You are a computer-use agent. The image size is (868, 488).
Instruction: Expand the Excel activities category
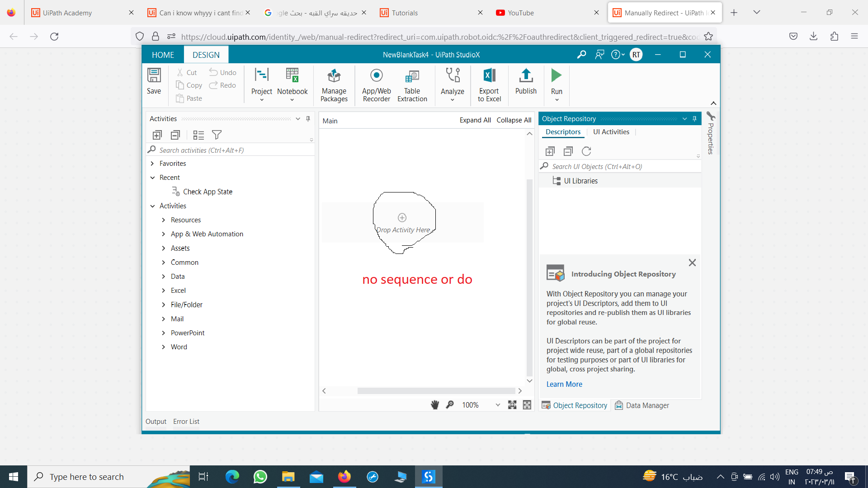click(164, 291)
